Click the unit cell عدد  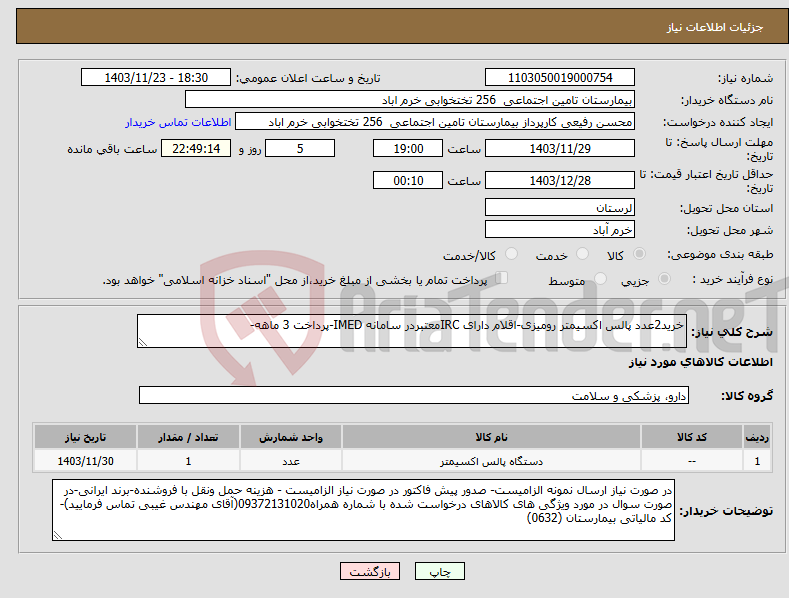(x=291, y=461)
